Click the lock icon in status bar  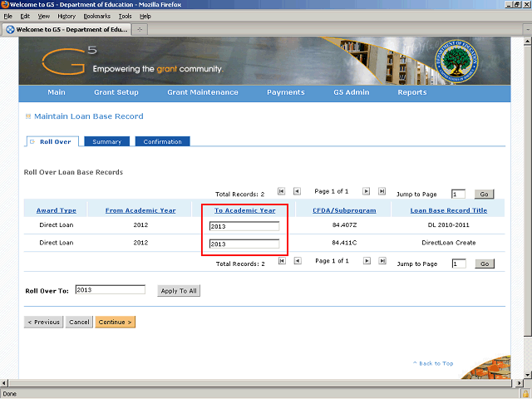525,394
